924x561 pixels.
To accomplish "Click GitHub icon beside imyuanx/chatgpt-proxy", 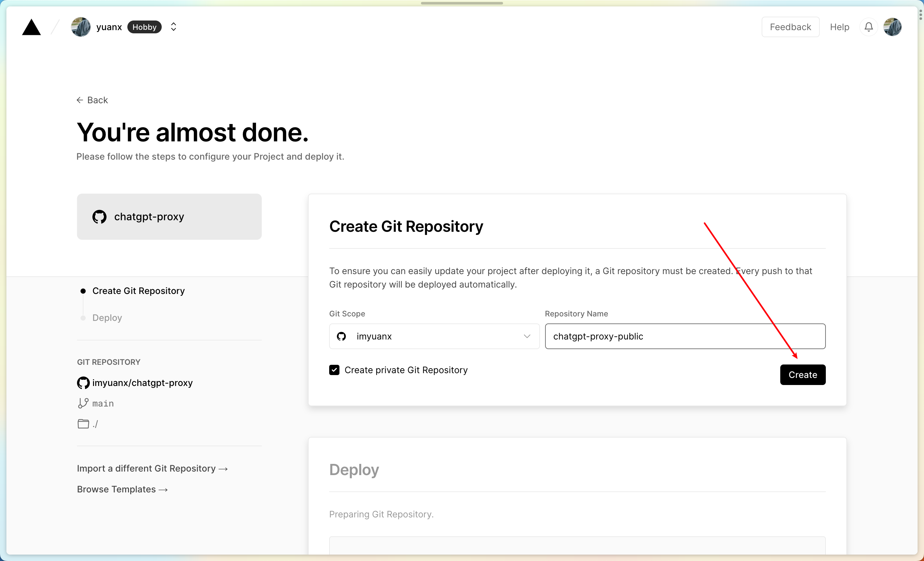I will [x=83, y=383].
